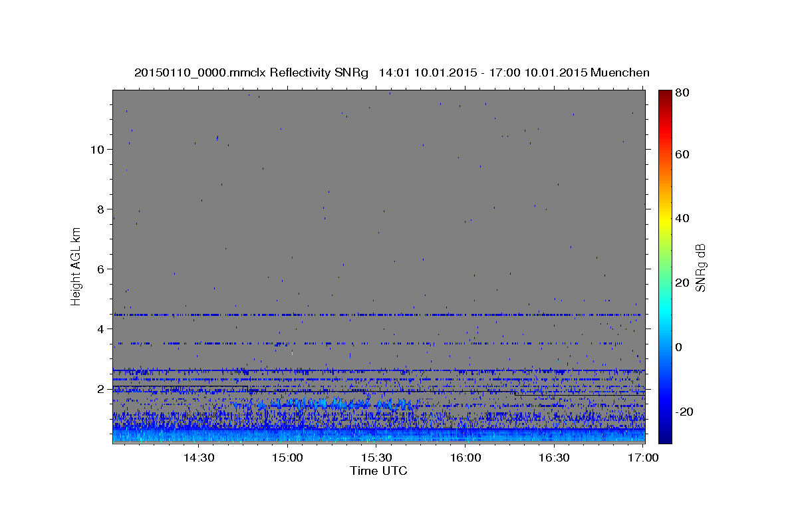The image size is (798, 532).
Task: Click the colorbar value '60'
Action: point(682,154)
